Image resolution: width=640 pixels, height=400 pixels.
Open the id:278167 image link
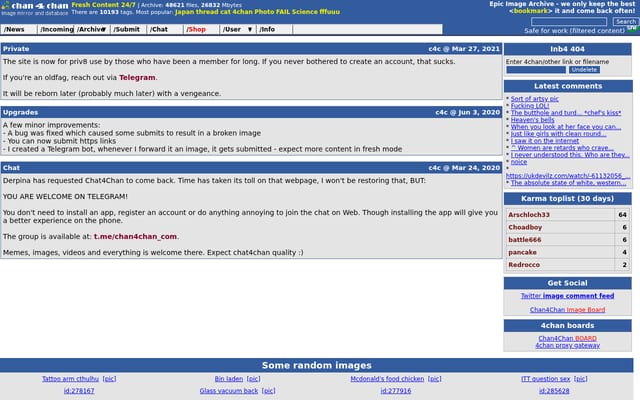point(79,391)
